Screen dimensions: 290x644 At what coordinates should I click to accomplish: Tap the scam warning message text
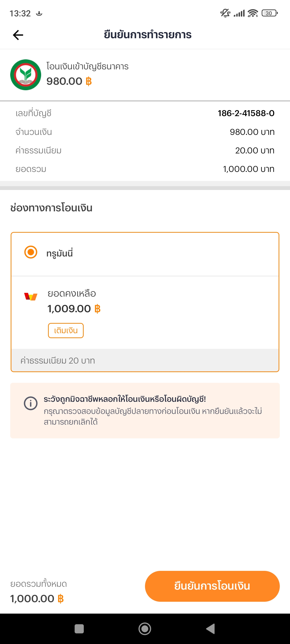pyautogui.click(x=153, y=411)
